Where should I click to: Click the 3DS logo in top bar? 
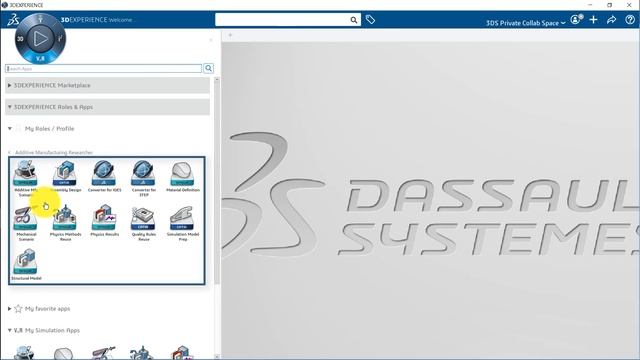13,20
